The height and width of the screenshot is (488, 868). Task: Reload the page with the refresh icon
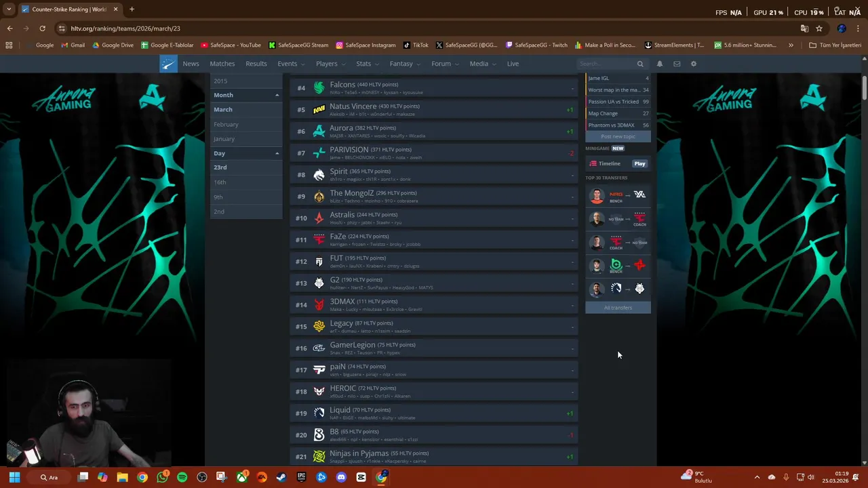click(42, 28)
